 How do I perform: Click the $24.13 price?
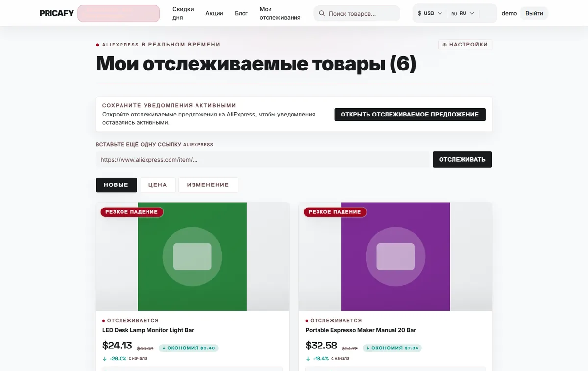pos(117,346)
